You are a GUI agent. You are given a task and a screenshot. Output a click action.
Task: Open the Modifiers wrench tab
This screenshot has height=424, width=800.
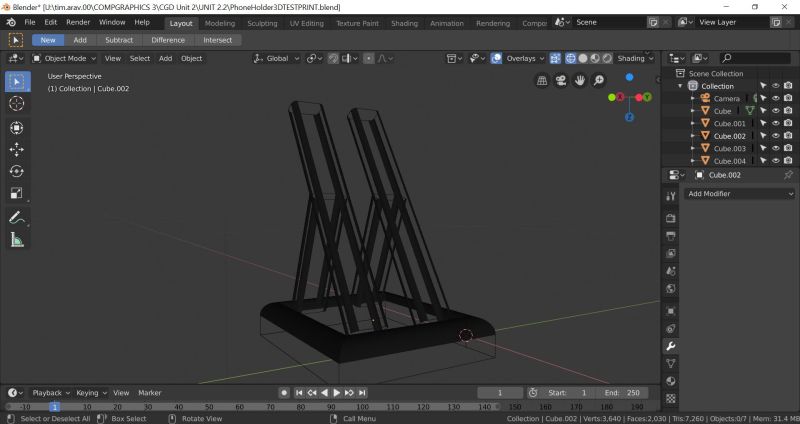[x=671, y=346]
